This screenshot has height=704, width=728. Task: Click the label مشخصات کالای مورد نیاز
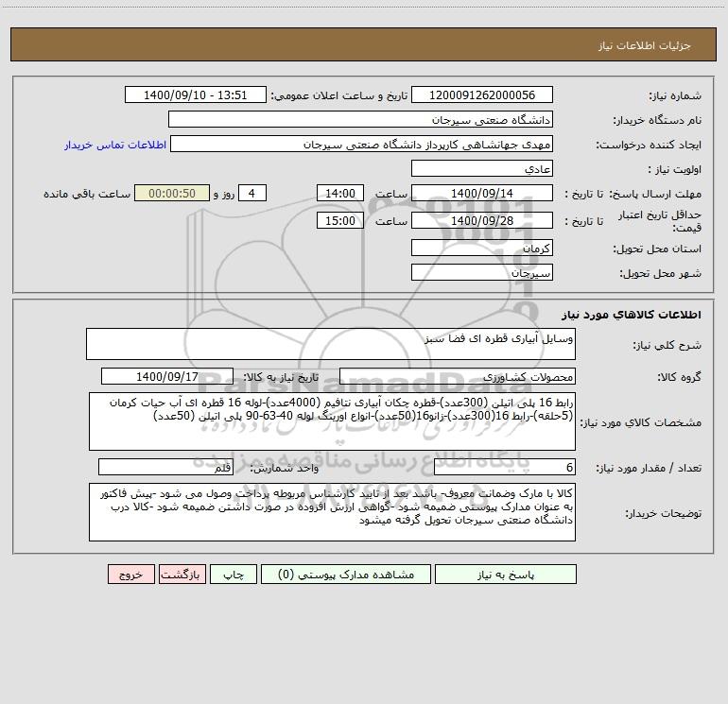point(641,422)
